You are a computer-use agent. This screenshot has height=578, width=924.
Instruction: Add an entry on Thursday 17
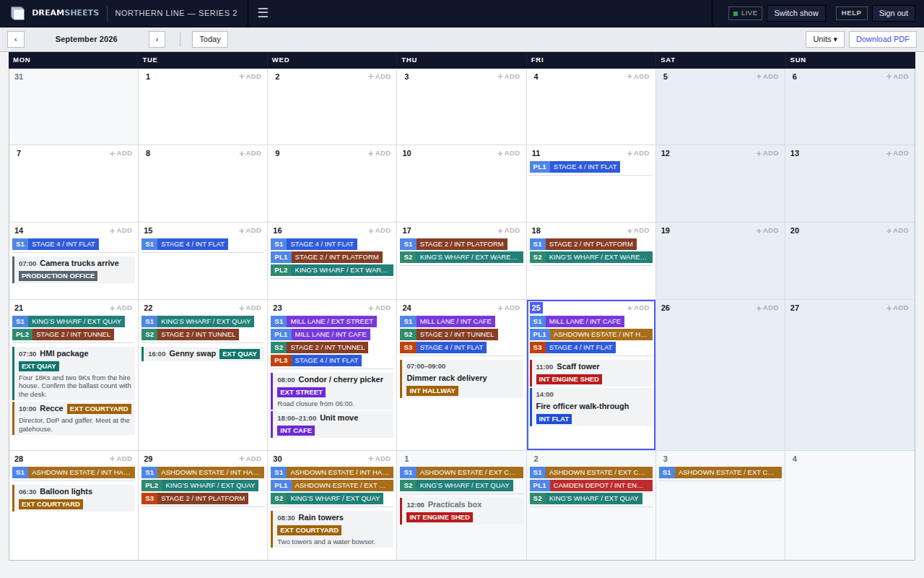point(509,230)
